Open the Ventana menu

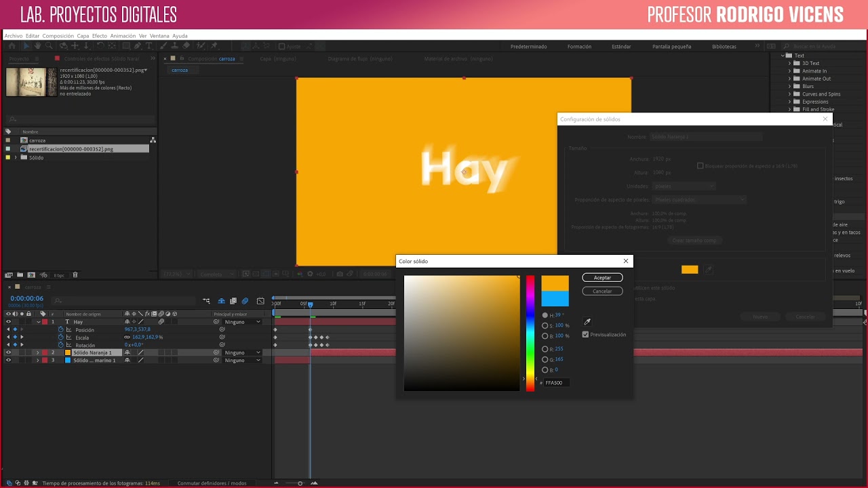coord(159,36)
